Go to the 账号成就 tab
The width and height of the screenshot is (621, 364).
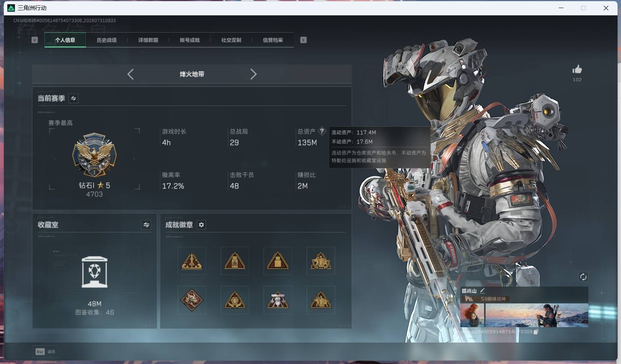click(189, 40)
